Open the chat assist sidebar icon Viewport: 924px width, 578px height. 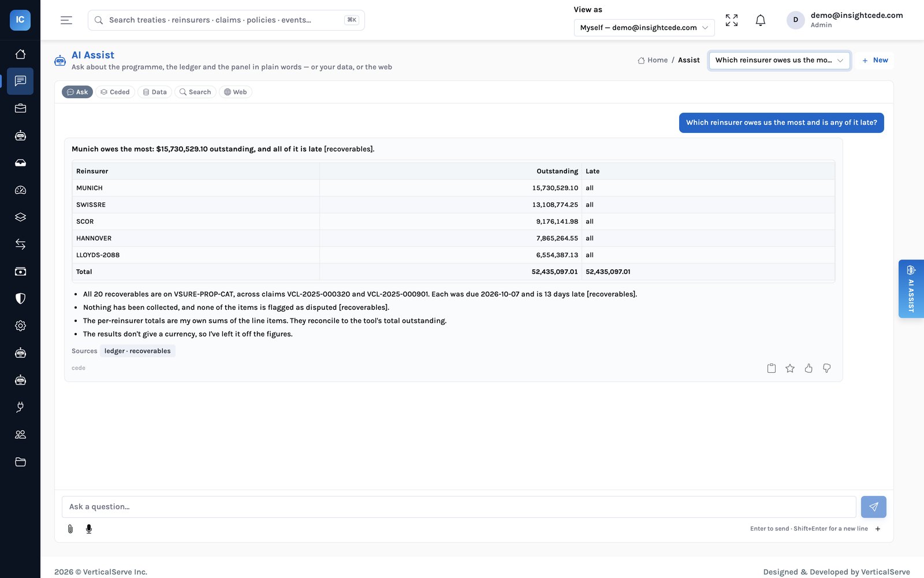(x=20, y=81)
